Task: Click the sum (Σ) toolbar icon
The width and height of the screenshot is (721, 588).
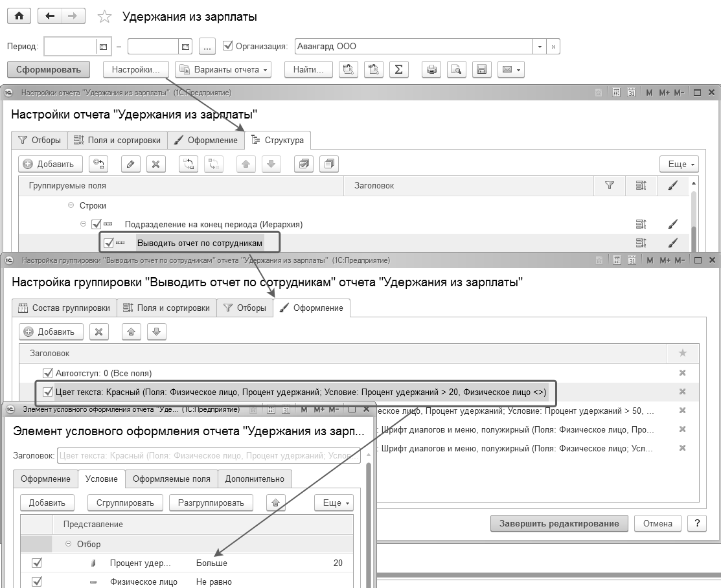Action: (398, 69)
